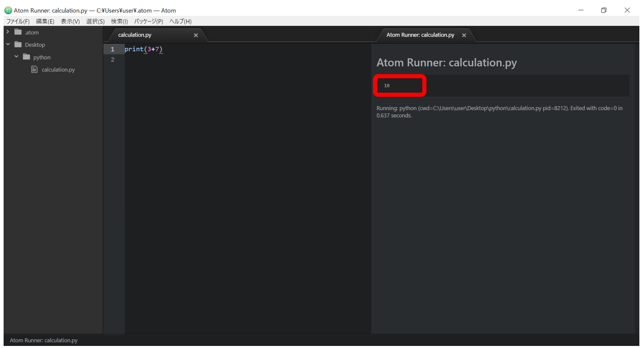This screenshot has height=348, width=644.
Task: Open the 編集(E) menu
Action: pyautogui.click(x=45, y=22)
